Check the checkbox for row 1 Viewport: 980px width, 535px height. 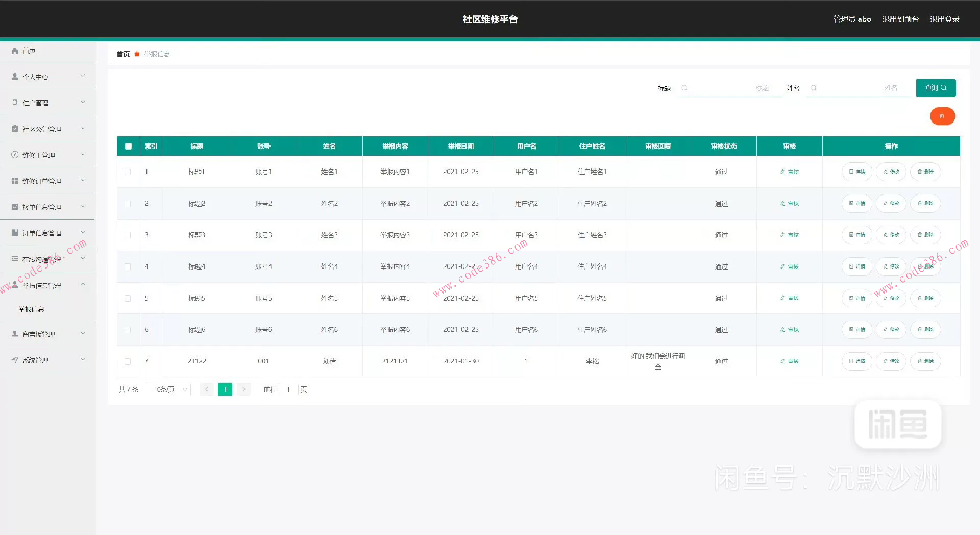(x=128, y=172)
